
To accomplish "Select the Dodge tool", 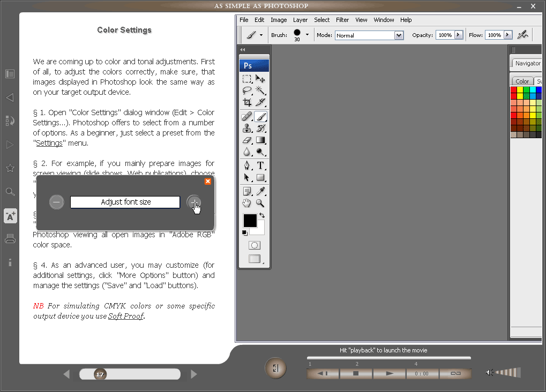I will point(260,152).
